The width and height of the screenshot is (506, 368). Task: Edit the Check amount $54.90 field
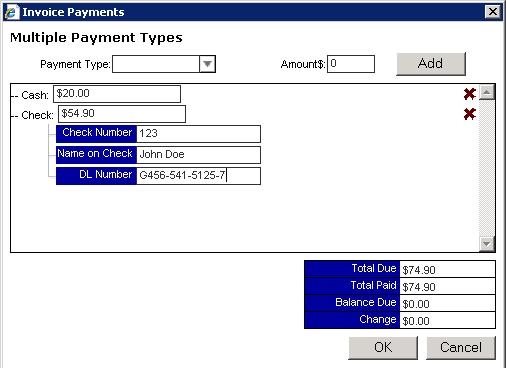click(122, 114)
